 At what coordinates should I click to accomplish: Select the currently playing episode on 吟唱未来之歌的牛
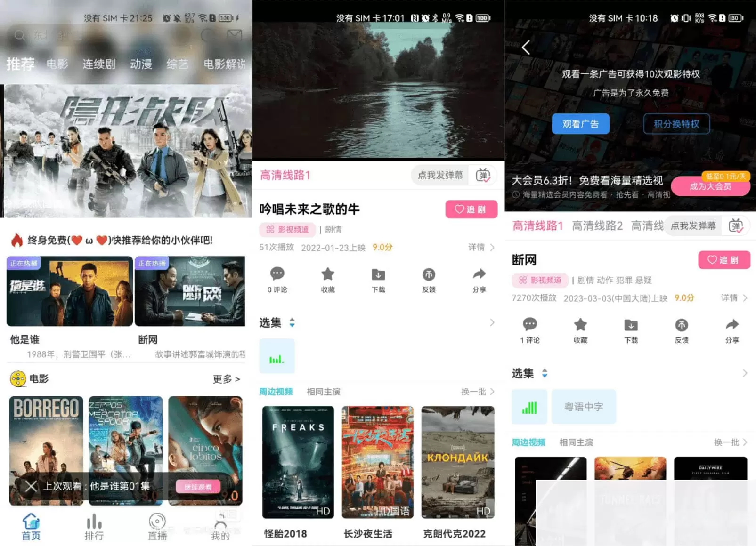tap(277, 356)
